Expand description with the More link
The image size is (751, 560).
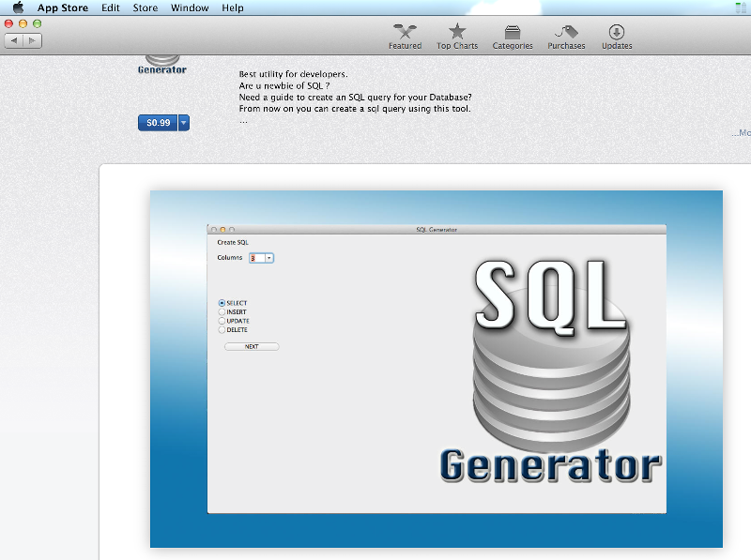[741, 133]
